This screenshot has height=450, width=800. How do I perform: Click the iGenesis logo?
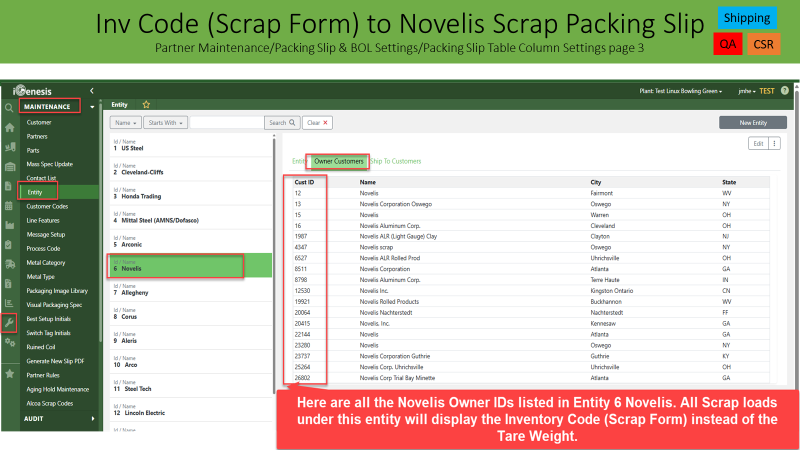pyautogui.click(x=33, y=91)
